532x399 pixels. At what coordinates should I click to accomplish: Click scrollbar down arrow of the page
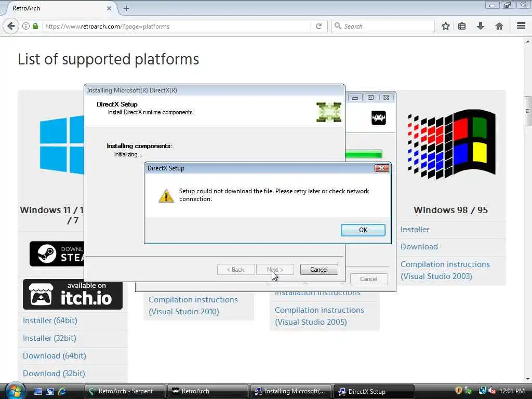pos(527,379)
